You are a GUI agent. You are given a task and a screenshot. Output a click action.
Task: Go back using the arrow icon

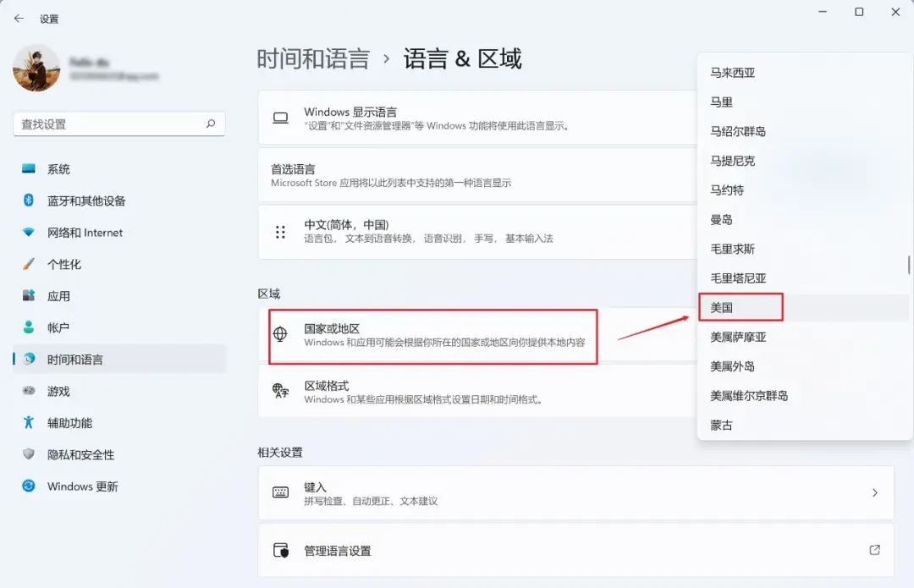(x=19, y=19)
